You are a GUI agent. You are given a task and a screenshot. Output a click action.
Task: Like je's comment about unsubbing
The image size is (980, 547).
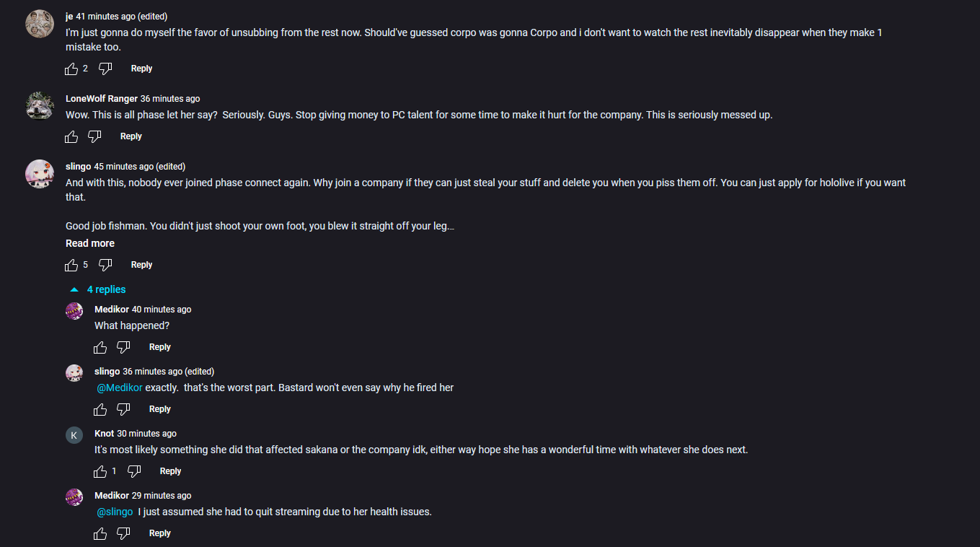(x=71, y=69)
